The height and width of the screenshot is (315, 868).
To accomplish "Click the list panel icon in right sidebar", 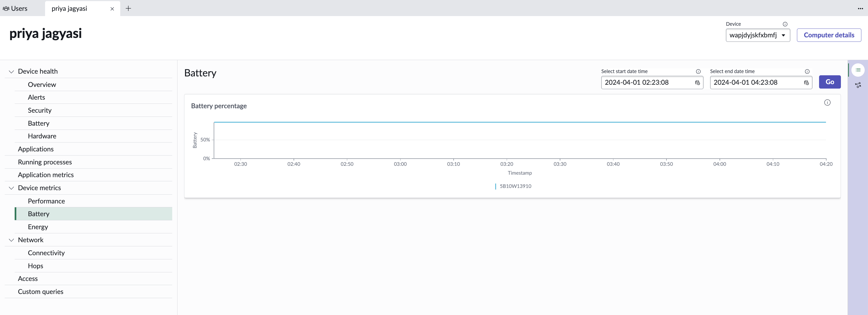I will pos(858,70).
